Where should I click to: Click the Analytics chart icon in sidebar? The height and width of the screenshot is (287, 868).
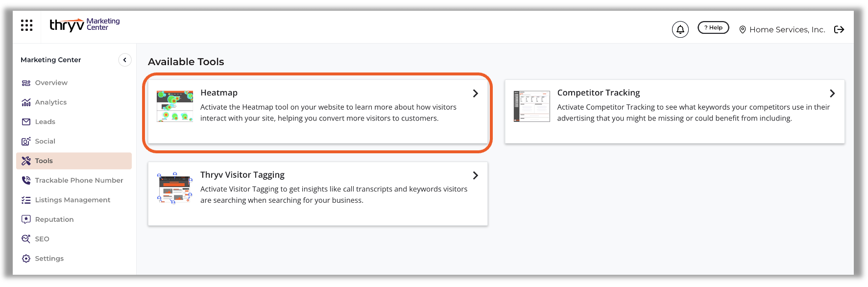tap(26, 102)
